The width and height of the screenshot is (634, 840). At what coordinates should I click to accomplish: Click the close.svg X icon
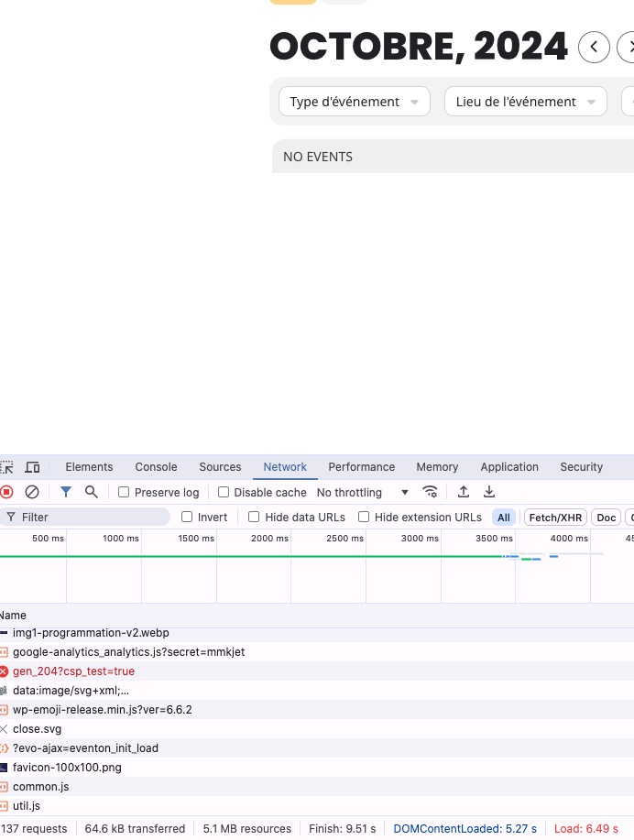5,729
